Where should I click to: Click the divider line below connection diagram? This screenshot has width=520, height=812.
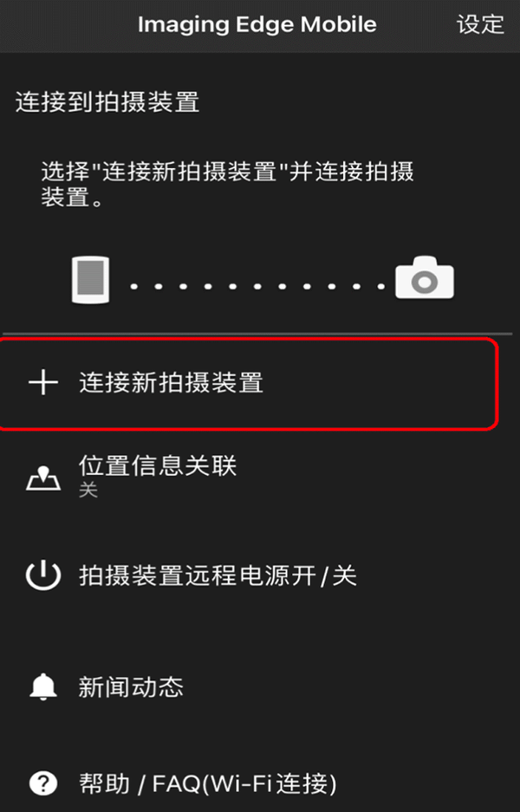pos(257,334)
